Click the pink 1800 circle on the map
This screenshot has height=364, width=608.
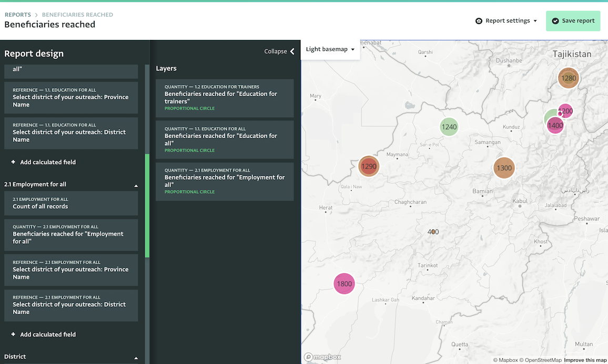(x=344, y=284)
